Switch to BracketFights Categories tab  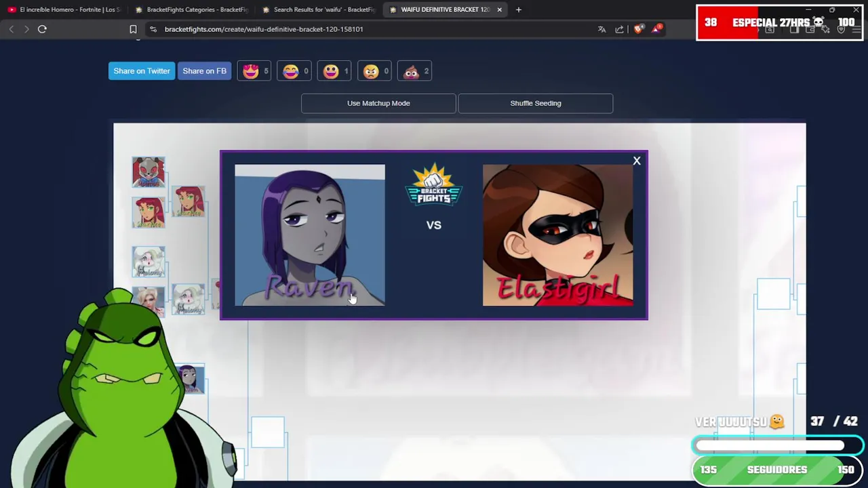point(191,9)
